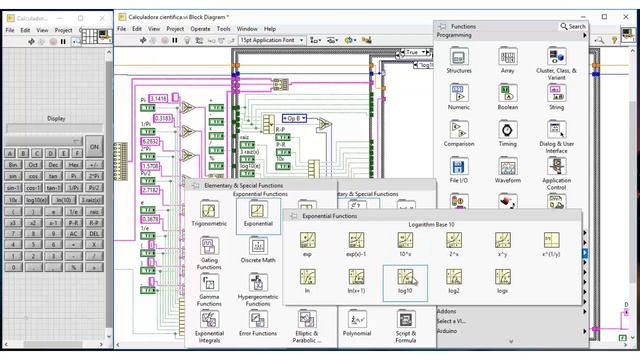Open the Polynomial subpalette
This screenshot has width=640, height=360.
click(357, 323)
